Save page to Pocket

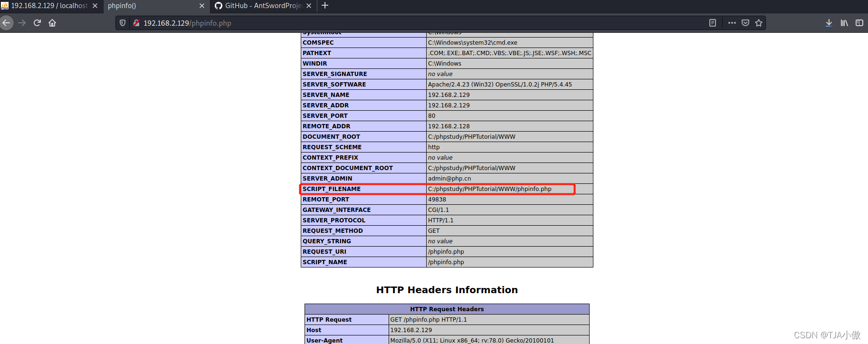[745, 23]
